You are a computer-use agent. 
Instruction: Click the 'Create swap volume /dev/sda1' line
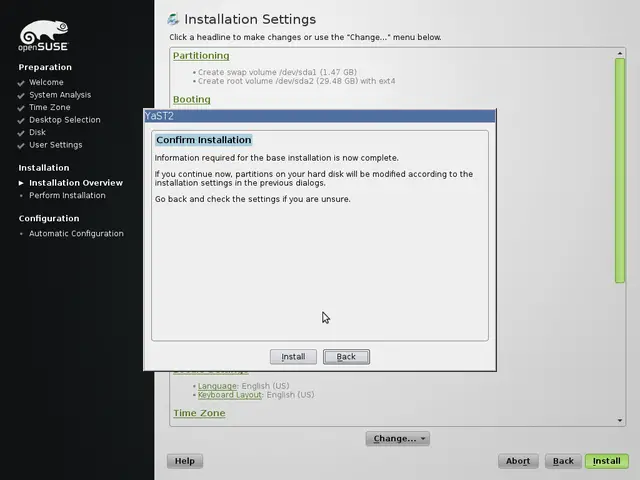277,72
